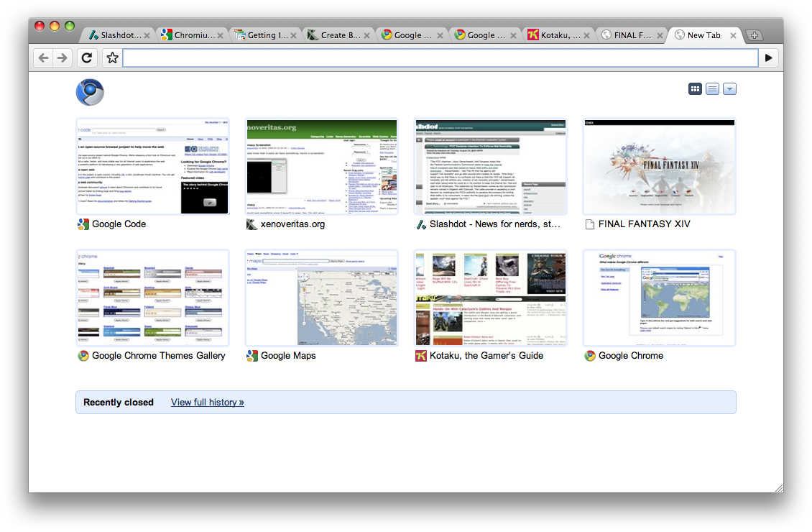Screen dimensions: 812x532
Task: Click the Kotaku favicon under its thumbnail
Action: [421, 356]
